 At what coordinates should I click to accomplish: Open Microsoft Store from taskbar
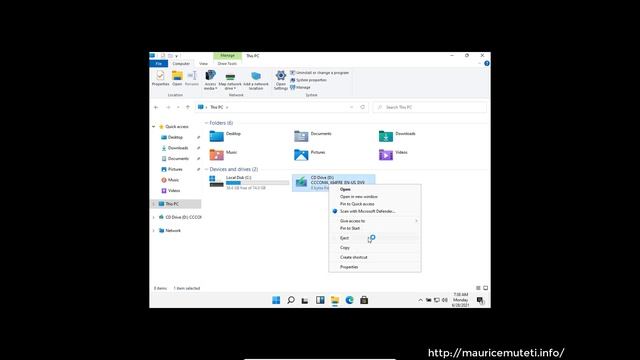(x=364, y=300)
